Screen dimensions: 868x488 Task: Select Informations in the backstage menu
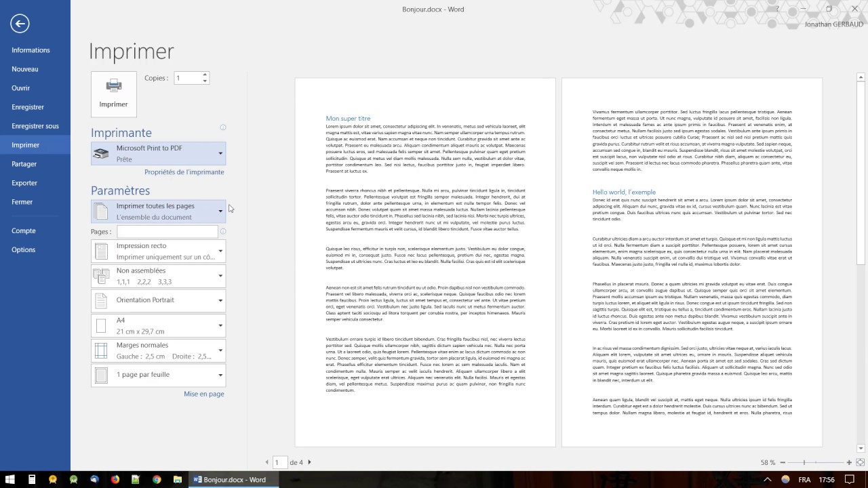coord(35,50)
